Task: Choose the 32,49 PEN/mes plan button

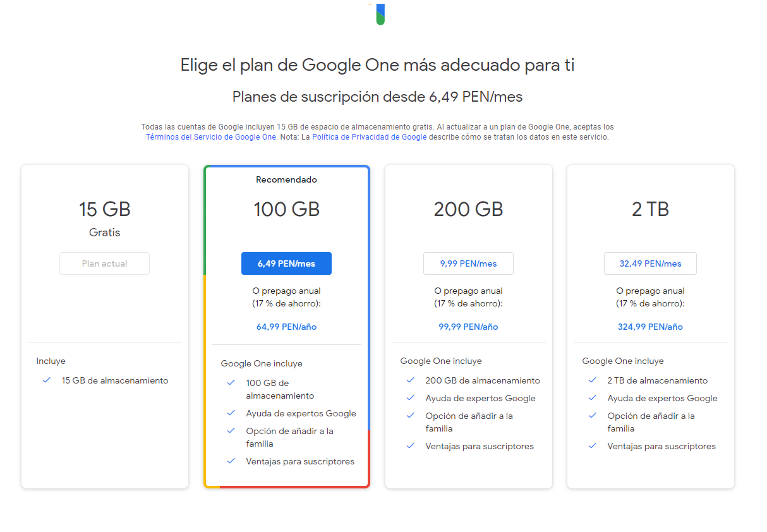Action: coord(650,263)
